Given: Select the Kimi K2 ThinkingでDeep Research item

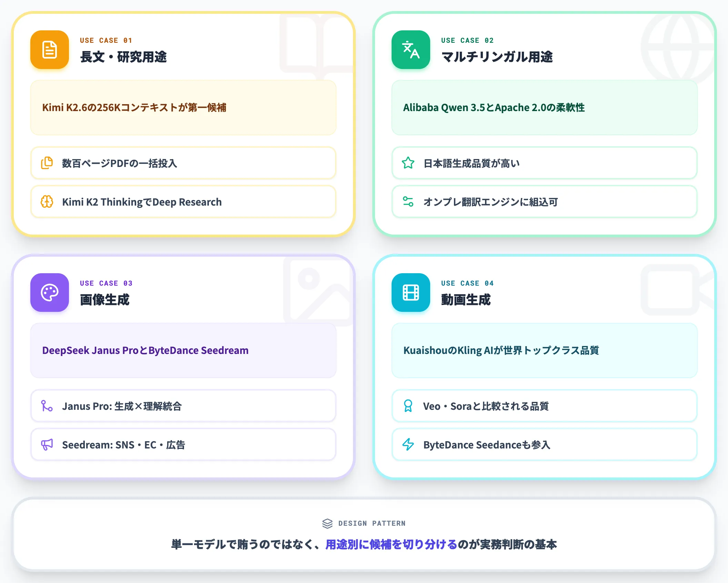Looking at the screenshot, I should (183, 201).
